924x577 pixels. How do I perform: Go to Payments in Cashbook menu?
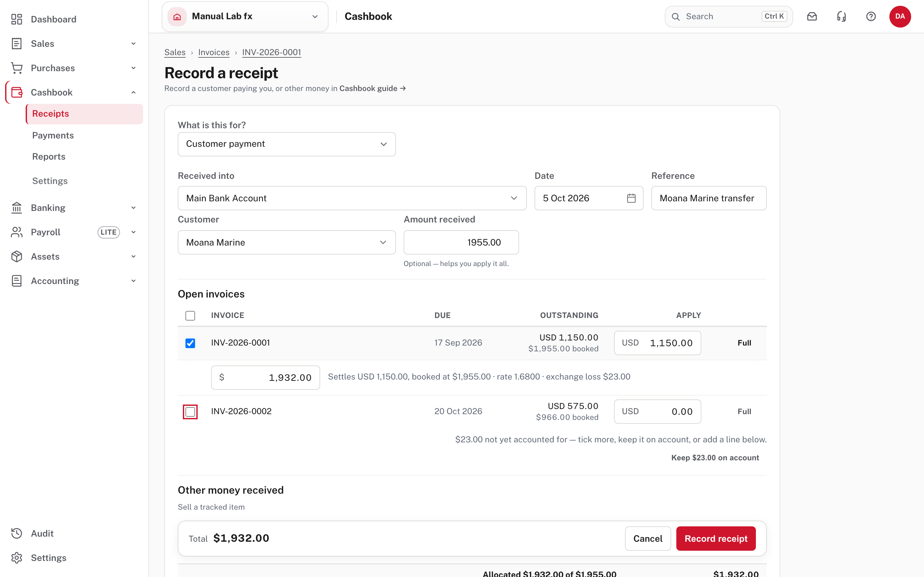pyautogui.click(x=53, y=135)
